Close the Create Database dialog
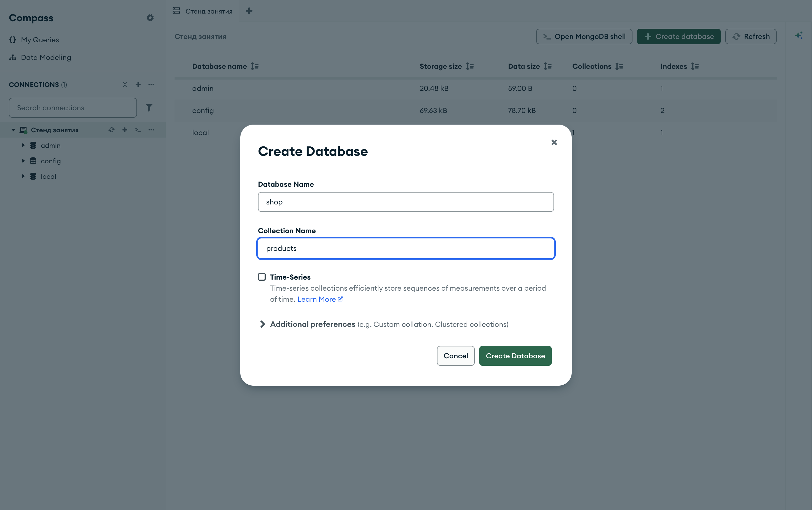Viewport: 812px width, 510px height. [554, 142]
